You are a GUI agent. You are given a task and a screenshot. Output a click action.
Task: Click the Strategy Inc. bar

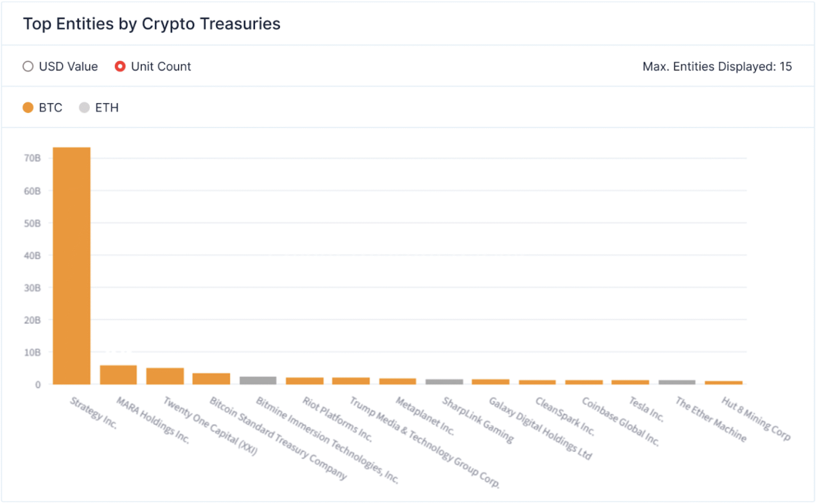tap(72, 266)
